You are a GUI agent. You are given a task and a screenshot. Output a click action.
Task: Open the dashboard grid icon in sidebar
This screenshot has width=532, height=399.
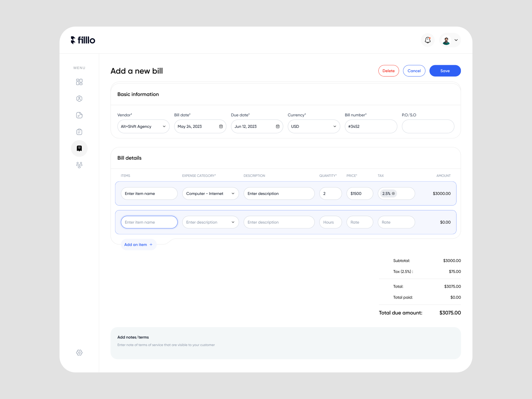click(x=79, y=82)
